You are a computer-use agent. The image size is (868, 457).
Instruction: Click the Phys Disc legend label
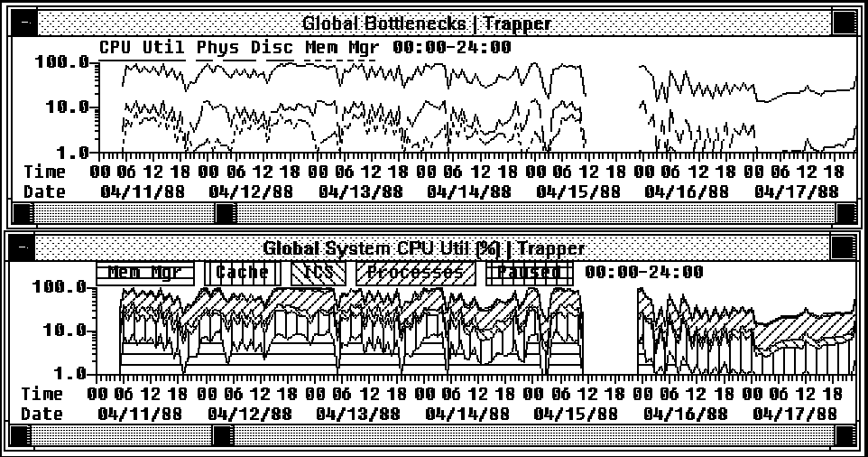coord(245,47)
